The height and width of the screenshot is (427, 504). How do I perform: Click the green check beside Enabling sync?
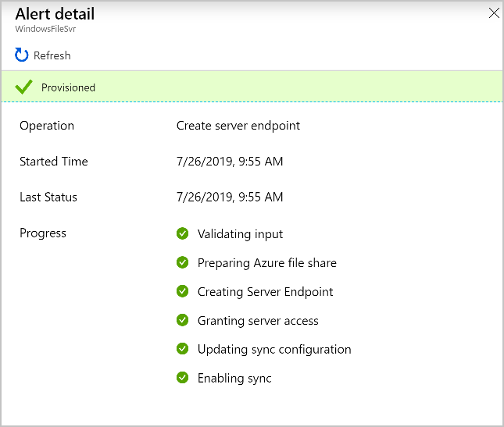(x=182, y=378)
